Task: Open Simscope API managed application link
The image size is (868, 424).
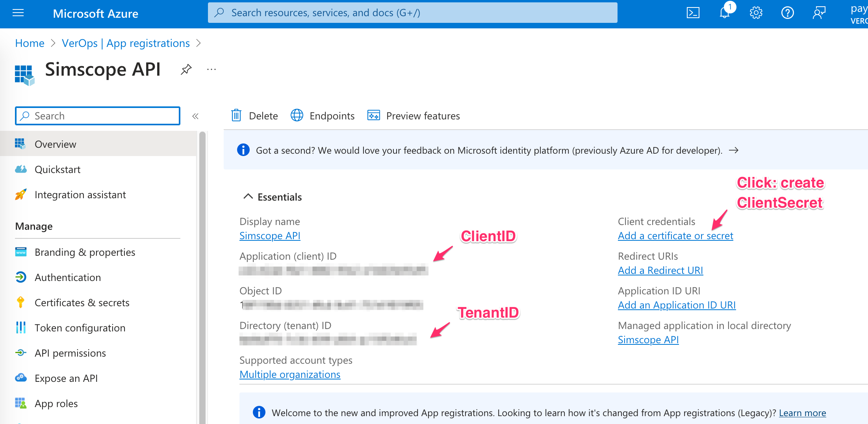Action: (x=648, y=340)
